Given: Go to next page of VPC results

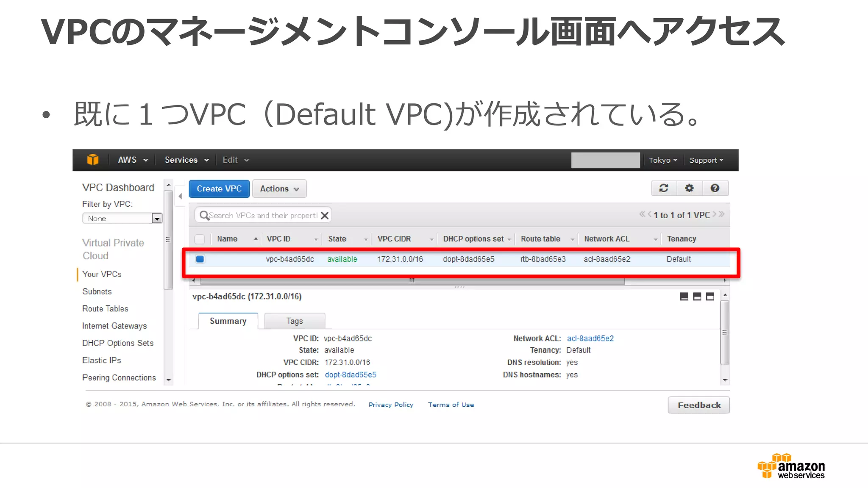Looking at the screenshot, I should coord(715,214).
